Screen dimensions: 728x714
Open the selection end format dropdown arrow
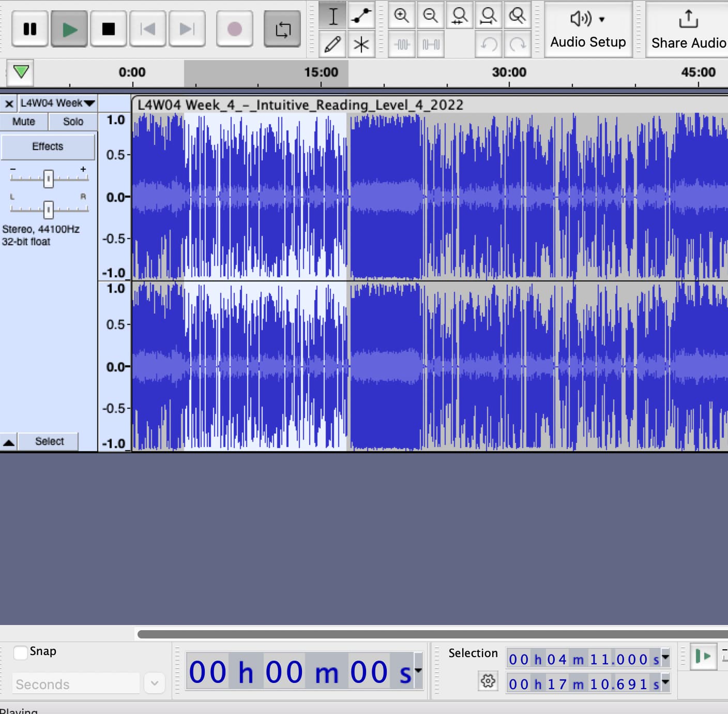click(x=666, y=682)
